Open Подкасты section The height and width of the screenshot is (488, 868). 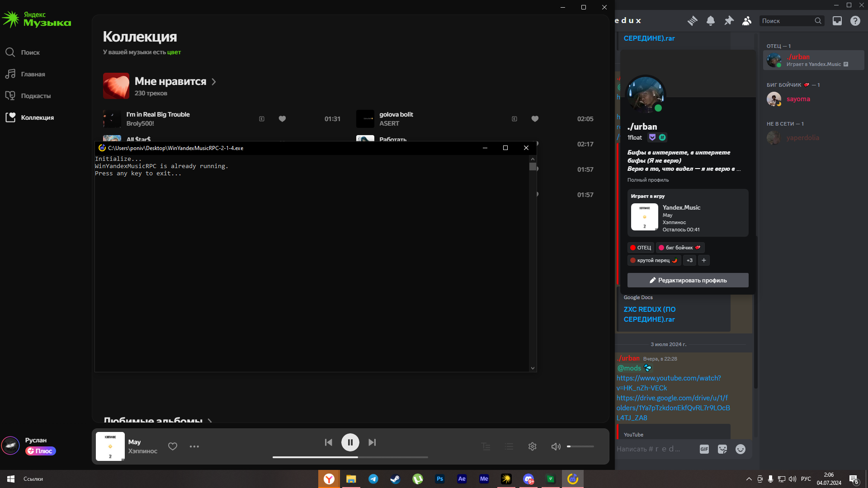[28, 96]
